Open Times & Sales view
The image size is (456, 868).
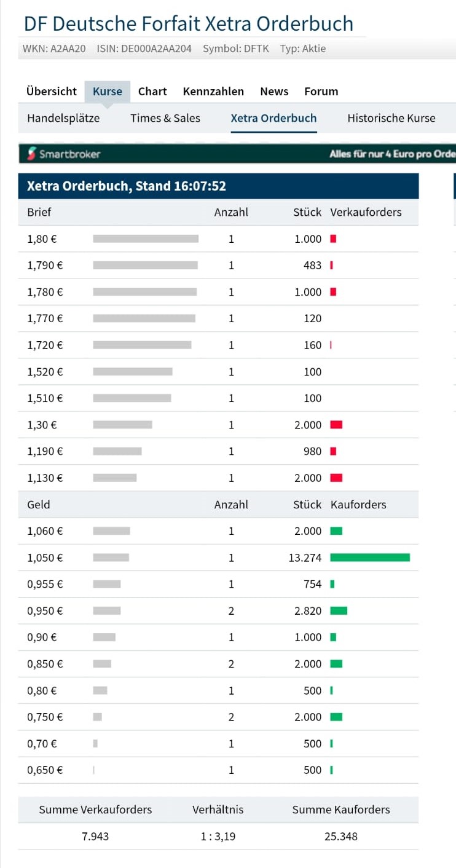click(165, 118)
